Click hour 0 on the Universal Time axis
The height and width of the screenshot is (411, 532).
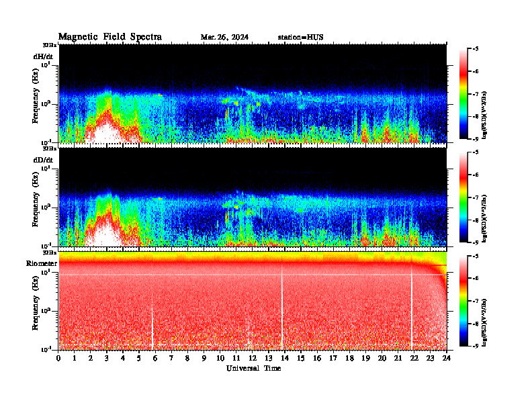pos(58,358)
